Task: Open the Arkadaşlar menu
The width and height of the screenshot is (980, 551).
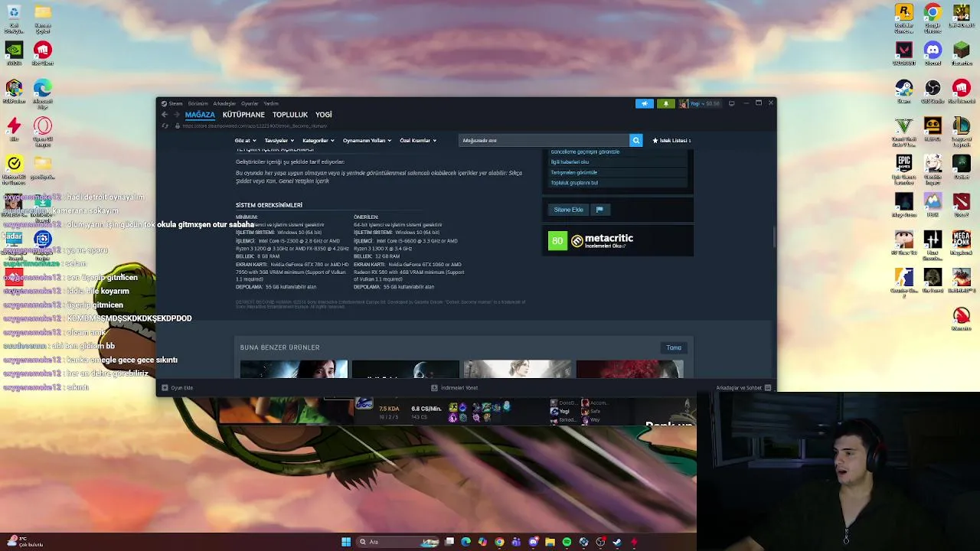Action: coord(224,103)
